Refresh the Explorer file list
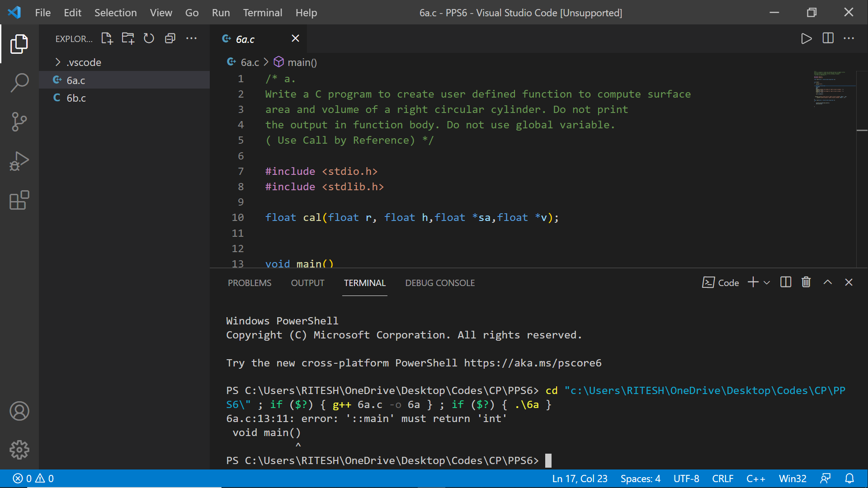868x488 pixels. point(149,38)
